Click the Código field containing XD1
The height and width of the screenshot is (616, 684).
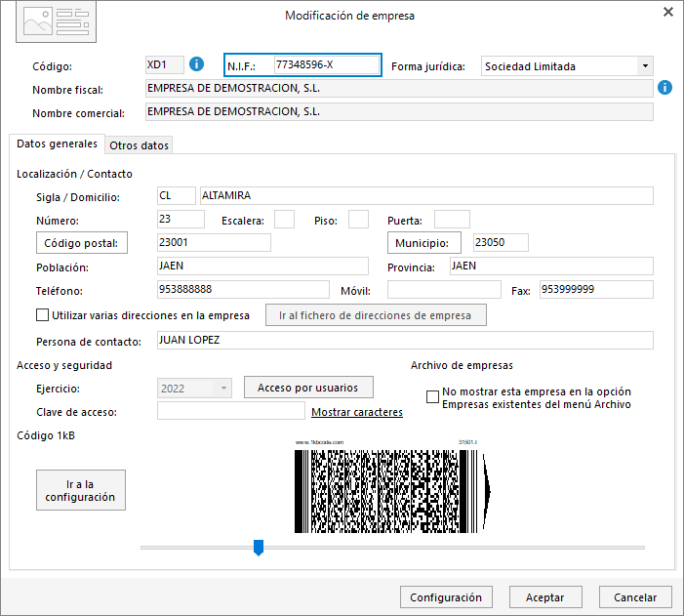(x=165, y=64)
